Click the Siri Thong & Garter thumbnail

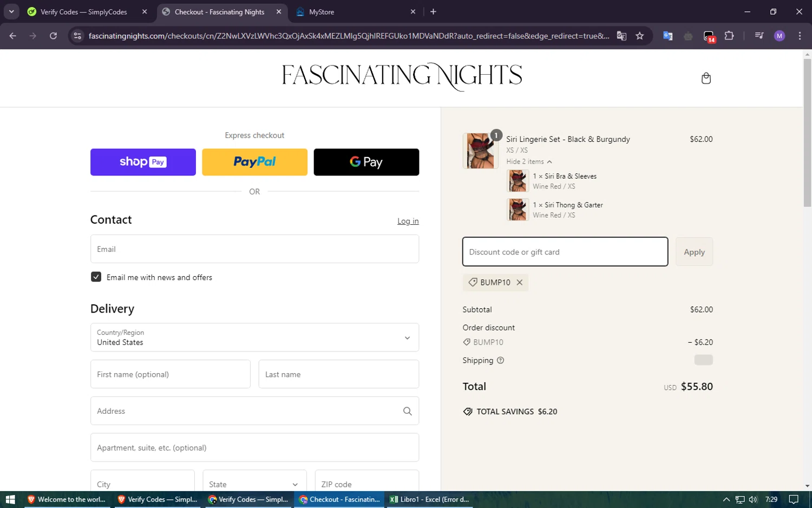pyautogui.click(x=518, y=210)
